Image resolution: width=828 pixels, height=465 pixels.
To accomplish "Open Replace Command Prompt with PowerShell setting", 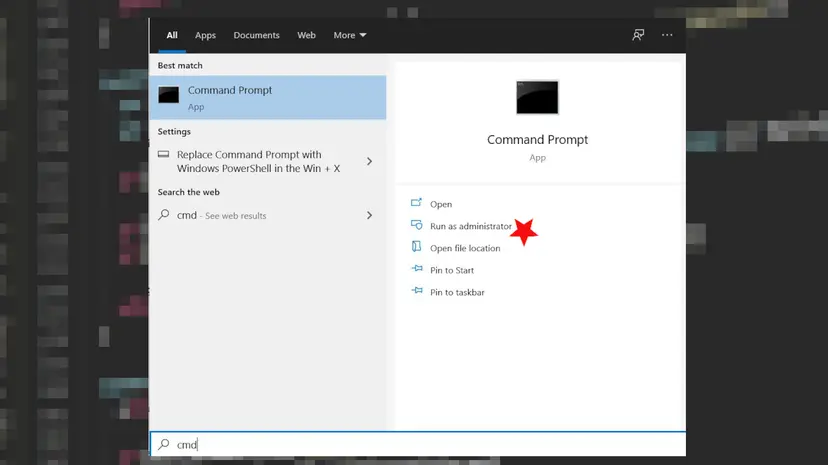I will 268,162.
